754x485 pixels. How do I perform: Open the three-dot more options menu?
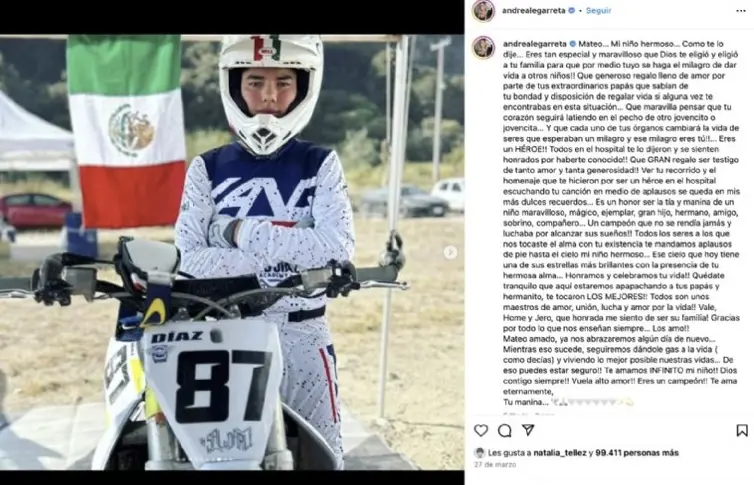click(741, 11)
